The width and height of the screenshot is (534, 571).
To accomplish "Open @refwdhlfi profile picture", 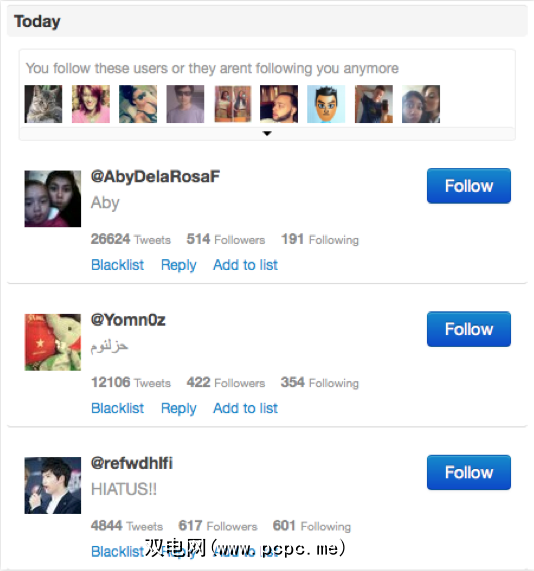I will click(53, 485).
